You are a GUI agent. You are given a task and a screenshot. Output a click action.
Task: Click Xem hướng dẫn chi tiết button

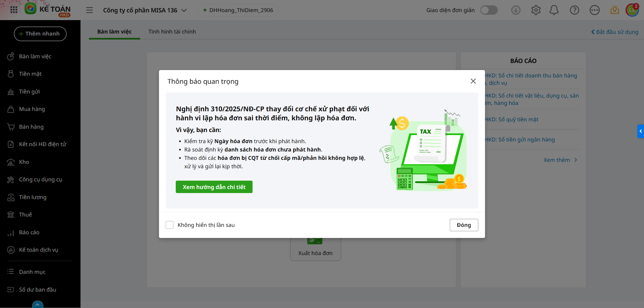point(214,187)
